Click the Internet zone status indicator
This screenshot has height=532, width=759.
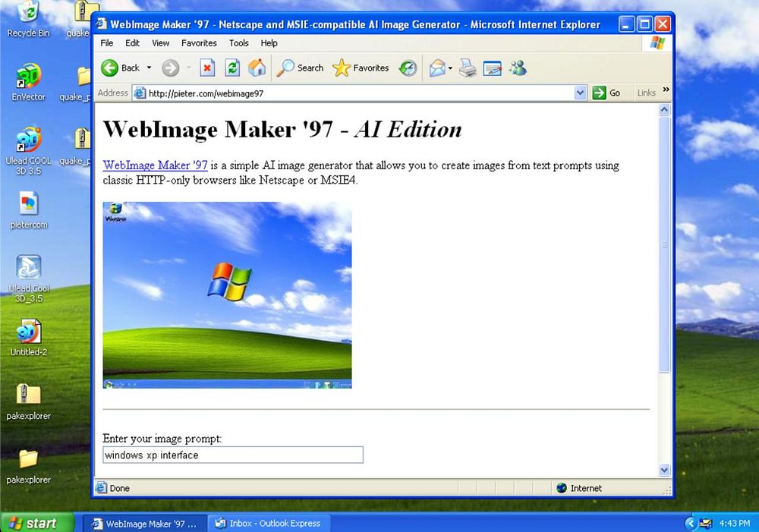click(579, 488)
